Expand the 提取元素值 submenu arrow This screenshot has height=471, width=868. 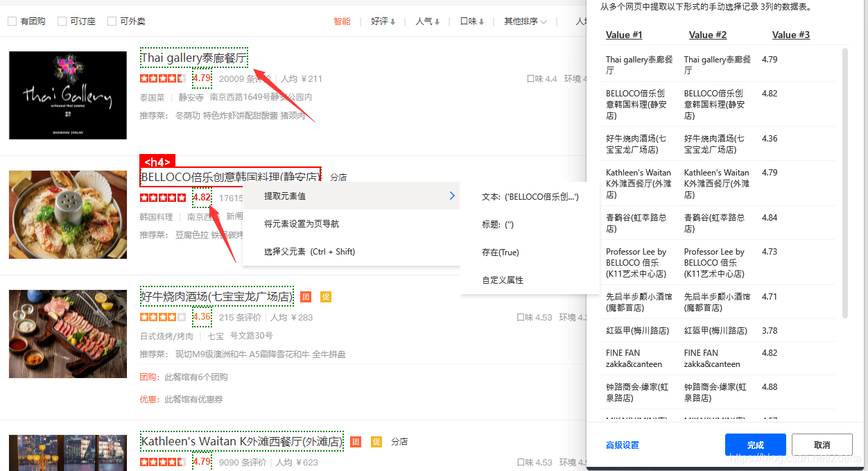point(452,196)
